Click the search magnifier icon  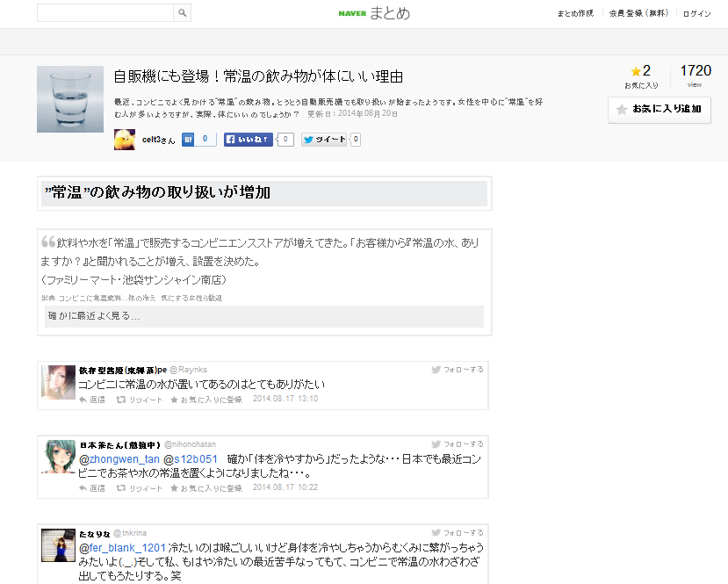[x=182, y=13]
